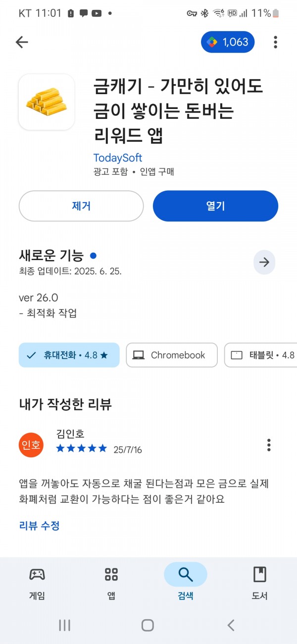Switch to the 앱 tab
The height and width of the screenshot is (644, 297).
(x=111, y=583)
